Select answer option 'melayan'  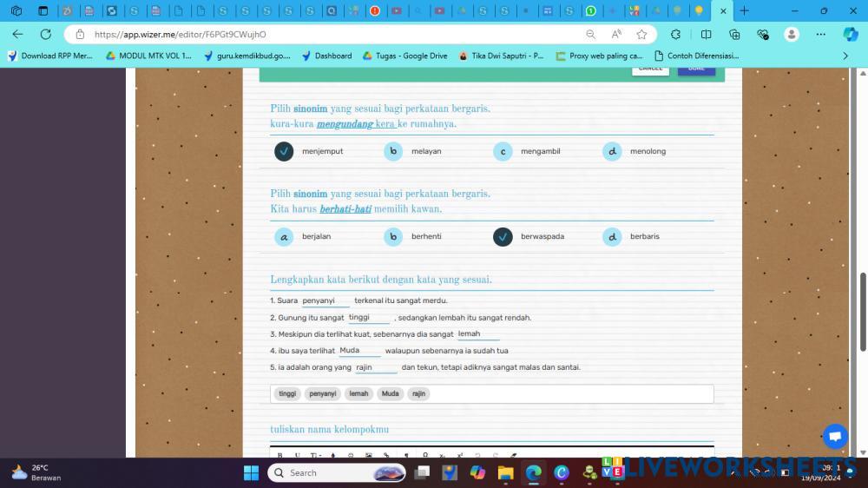click(x=393, y=151)
